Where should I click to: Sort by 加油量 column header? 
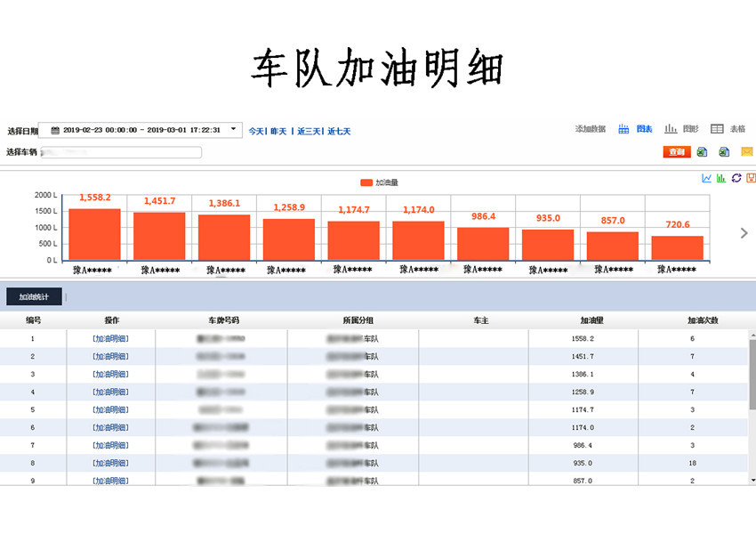[x=591, y=320]
